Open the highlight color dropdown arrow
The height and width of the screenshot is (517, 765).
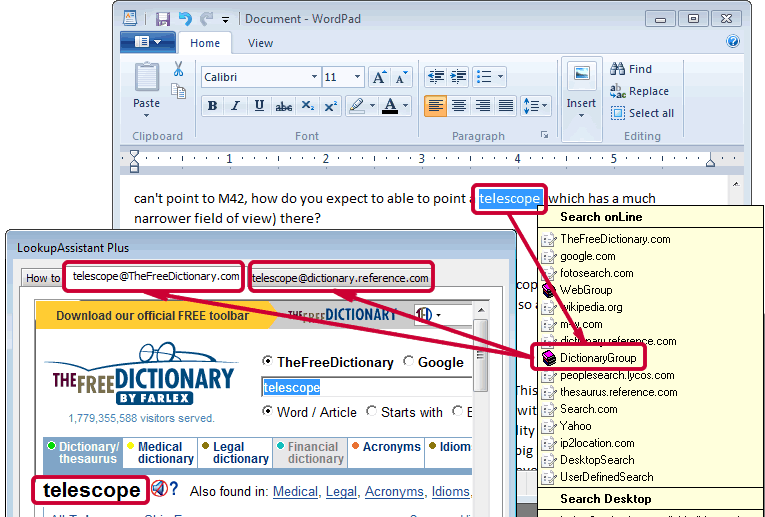[372, 105]
